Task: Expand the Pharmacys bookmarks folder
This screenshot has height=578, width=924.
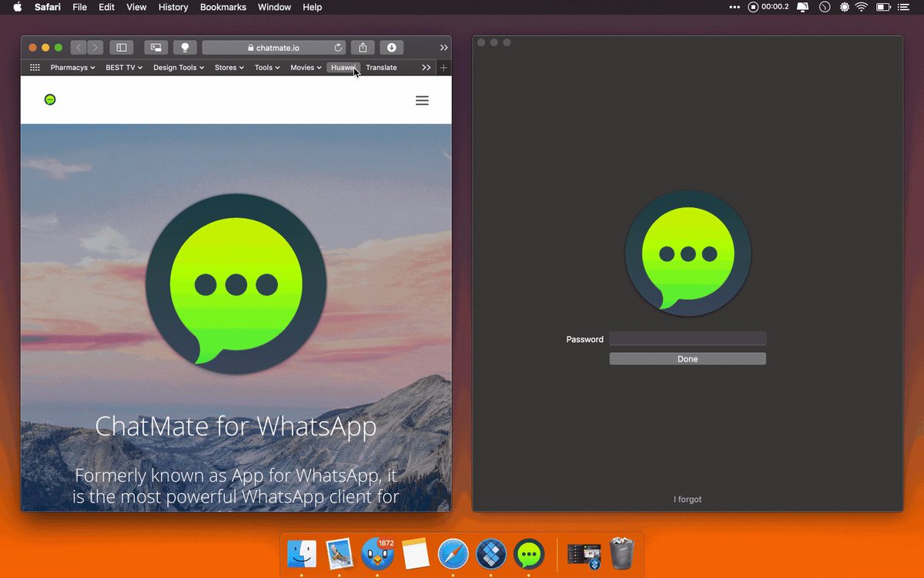Action: click(x=72, y=68)
